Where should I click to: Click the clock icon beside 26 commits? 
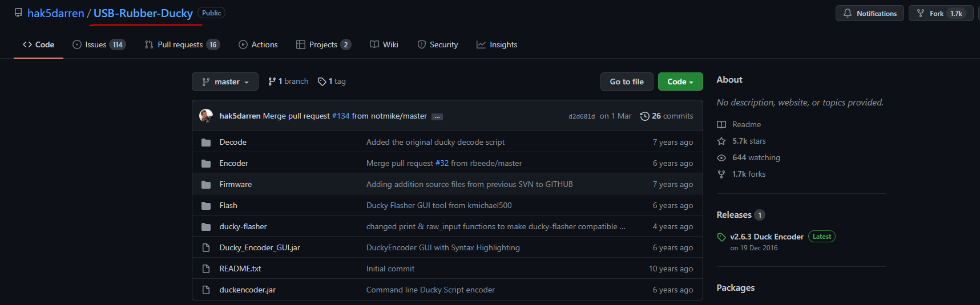(645, 116)
